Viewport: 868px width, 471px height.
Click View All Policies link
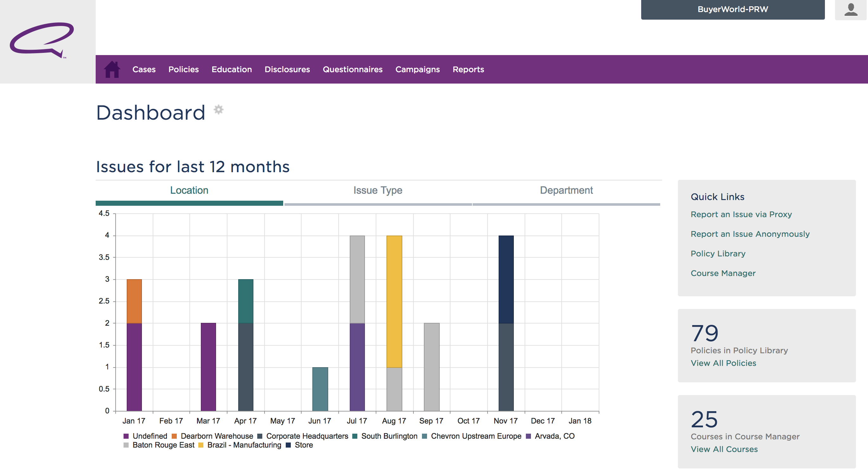tap(723, 363)
